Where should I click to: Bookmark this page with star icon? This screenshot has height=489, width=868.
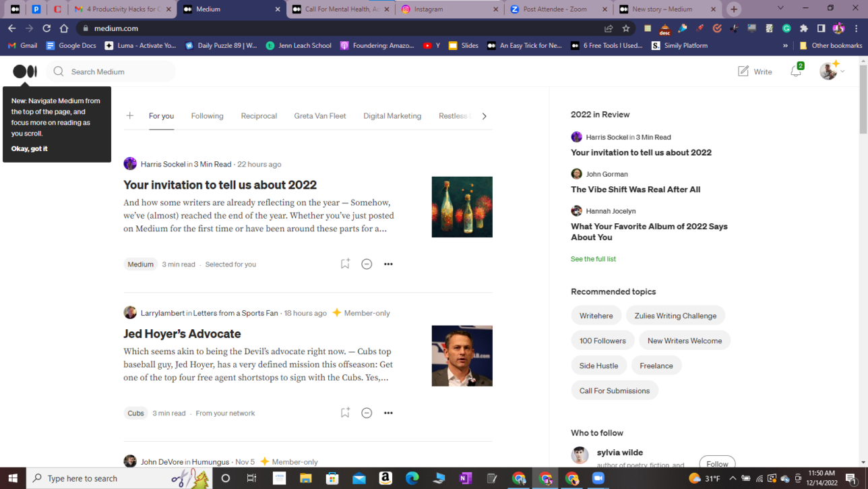pos(626,28)
